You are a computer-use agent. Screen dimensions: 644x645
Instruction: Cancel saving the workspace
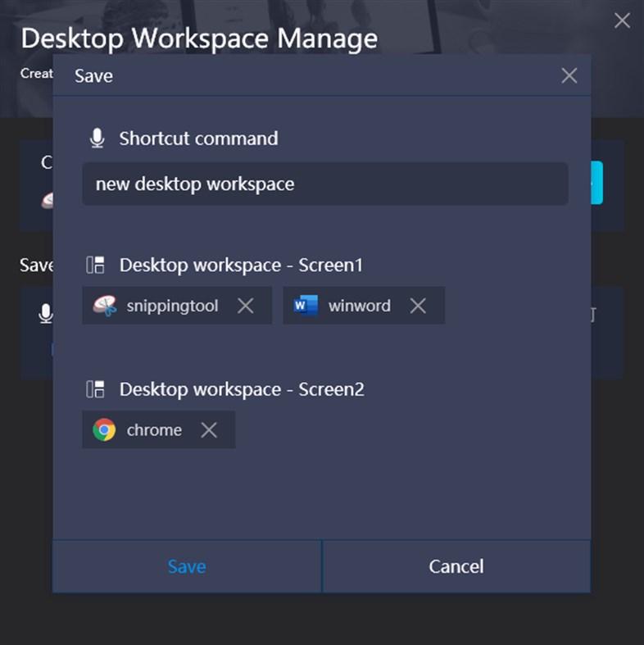(x=456, y=566)
